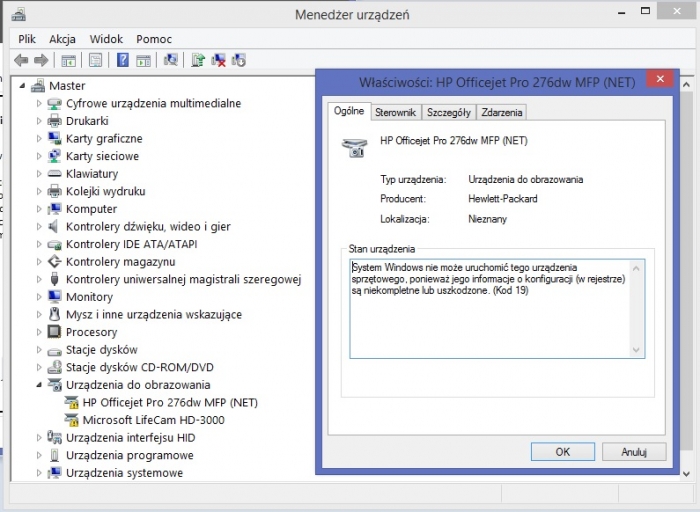Collapse the Master root node
Screen dimensions: 700x512
[x=22, y=86]
